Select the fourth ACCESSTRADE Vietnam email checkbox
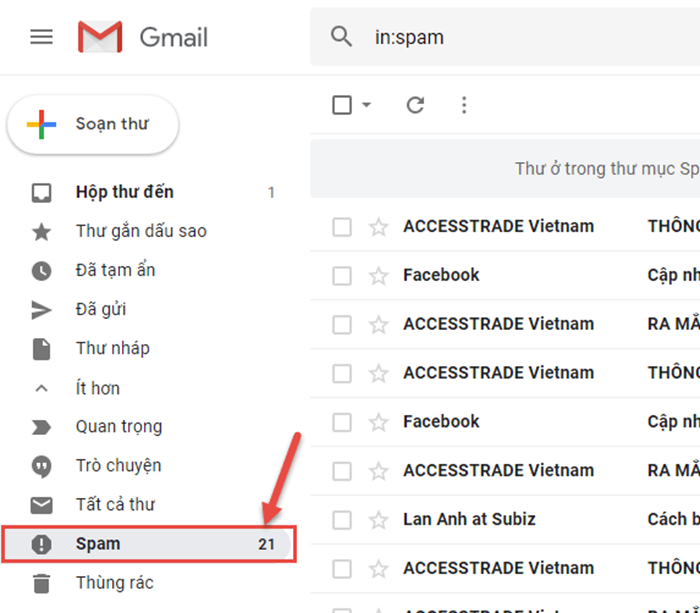 pyautogui.click(x=342, y=471)
